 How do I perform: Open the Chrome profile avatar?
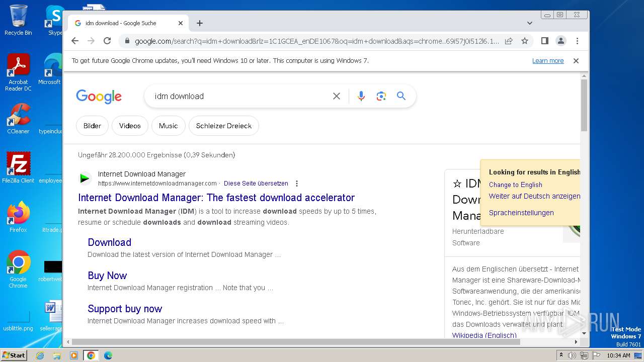tap(561, 41)
